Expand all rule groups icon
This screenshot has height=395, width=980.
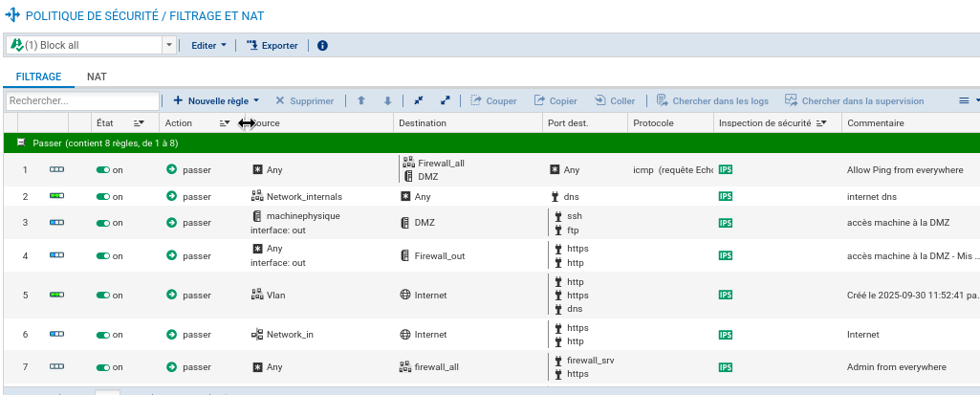tap(445, 100)
